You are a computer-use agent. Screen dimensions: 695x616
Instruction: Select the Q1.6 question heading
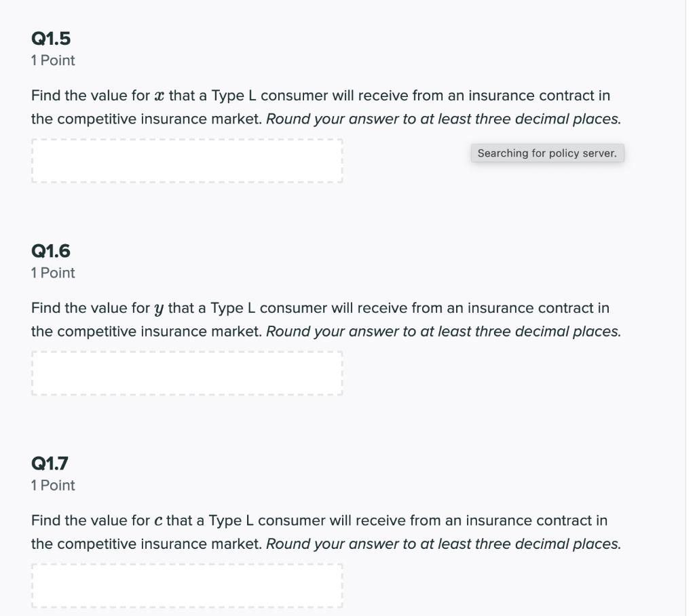(51, 251)
